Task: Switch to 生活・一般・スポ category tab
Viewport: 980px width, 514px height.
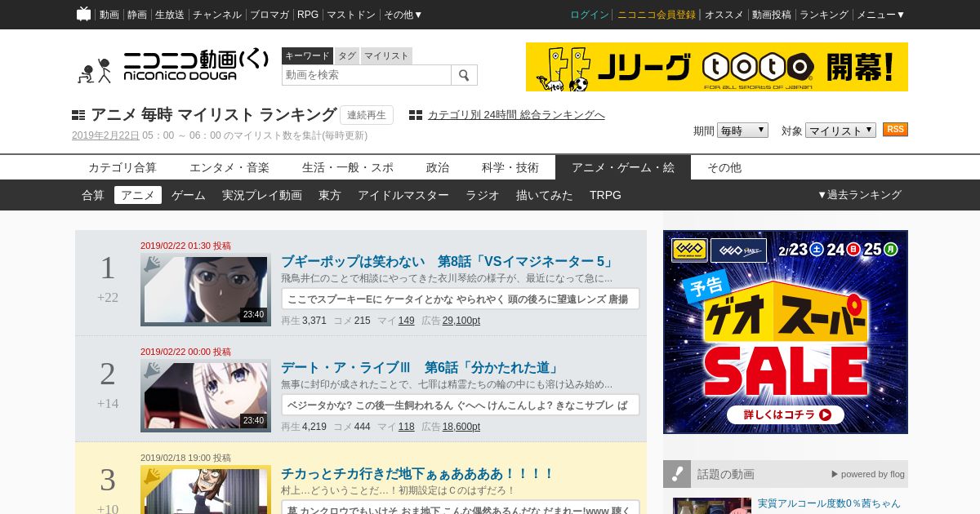Action: (x=348, y=167)
